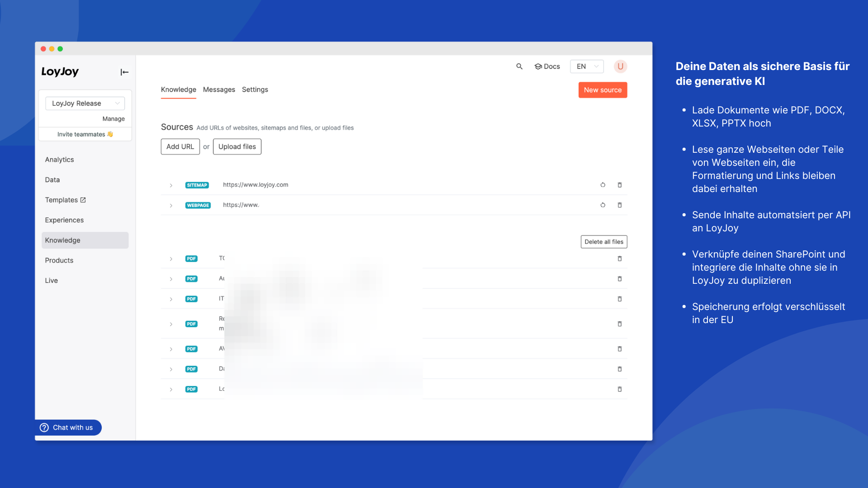Click the search magnifier icon
The height and width of the screenshot is (488, 868).
pyautogui.click(x=519, y=66)
